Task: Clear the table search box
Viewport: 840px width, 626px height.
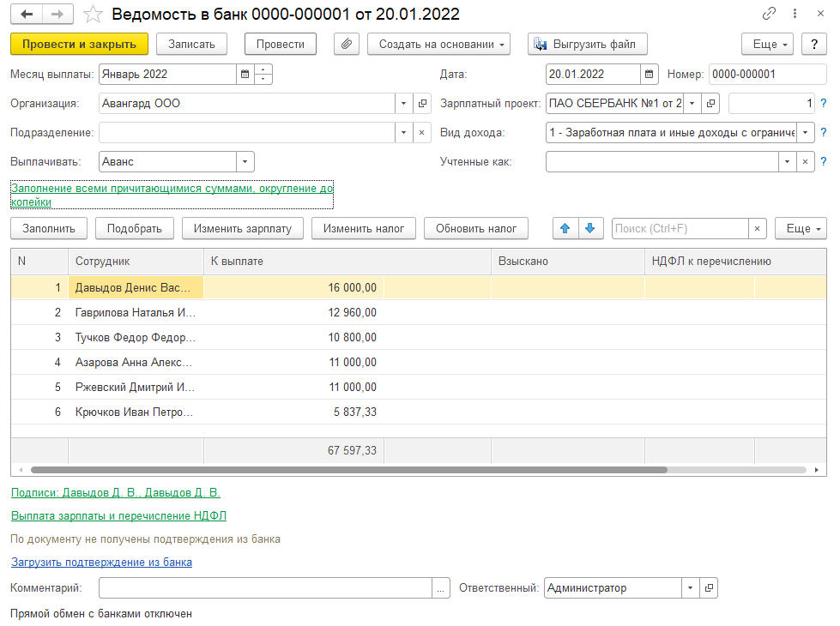Action: [x=757, y=229]
